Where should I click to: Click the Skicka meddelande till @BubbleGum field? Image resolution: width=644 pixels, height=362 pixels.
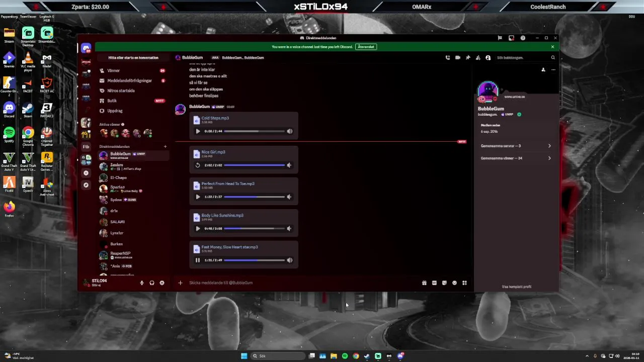(x=302, y=283)
